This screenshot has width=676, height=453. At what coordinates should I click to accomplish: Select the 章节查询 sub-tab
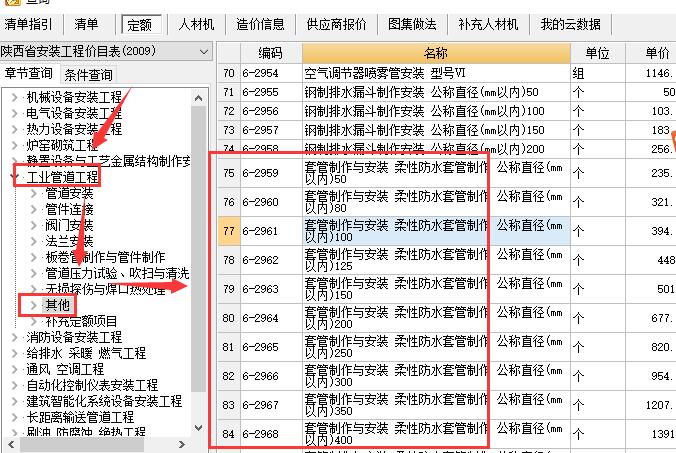tap(28, 74)
